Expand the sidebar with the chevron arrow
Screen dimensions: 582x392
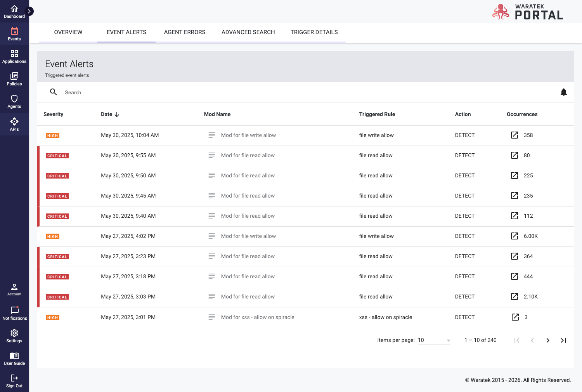(x=29, y=11)
